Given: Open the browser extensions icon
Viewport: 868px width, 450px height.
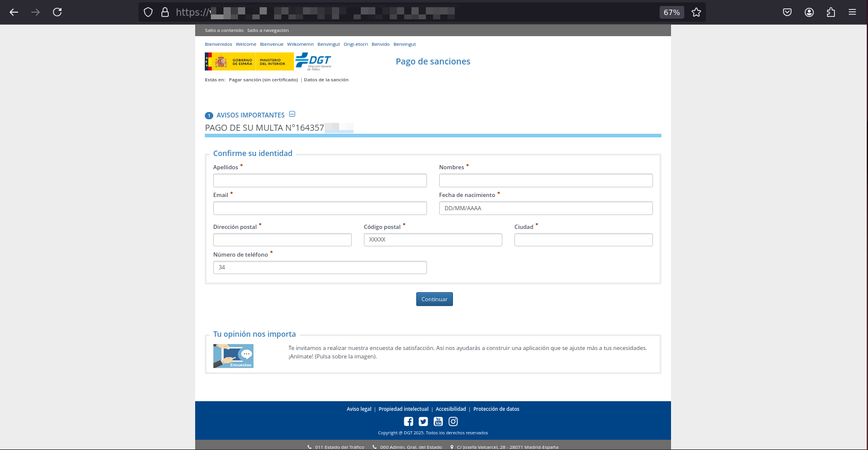Looking at the screenshot, I should [831, 12].
